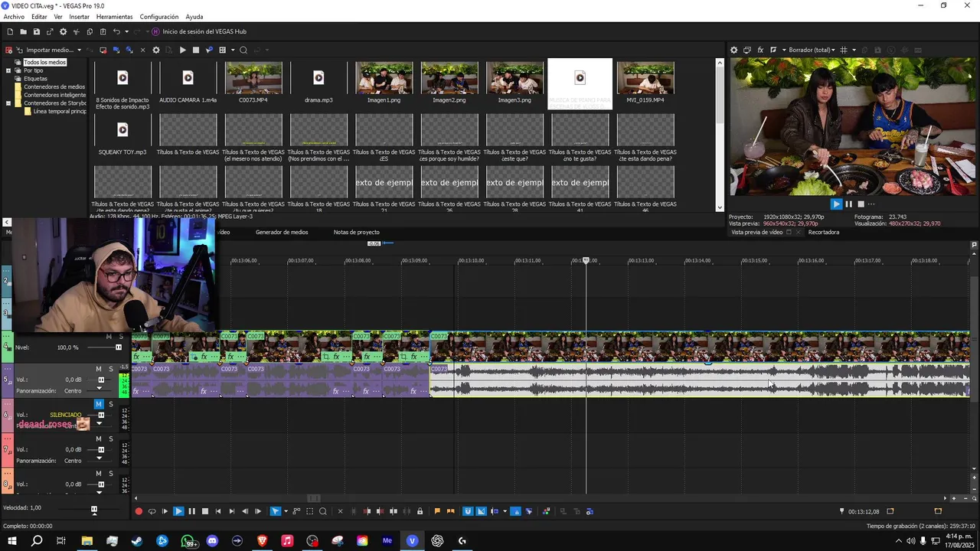Open the Borrador (total) quality dropdown
This screenshot has width=980, height=551.
[x=812, y=50]
